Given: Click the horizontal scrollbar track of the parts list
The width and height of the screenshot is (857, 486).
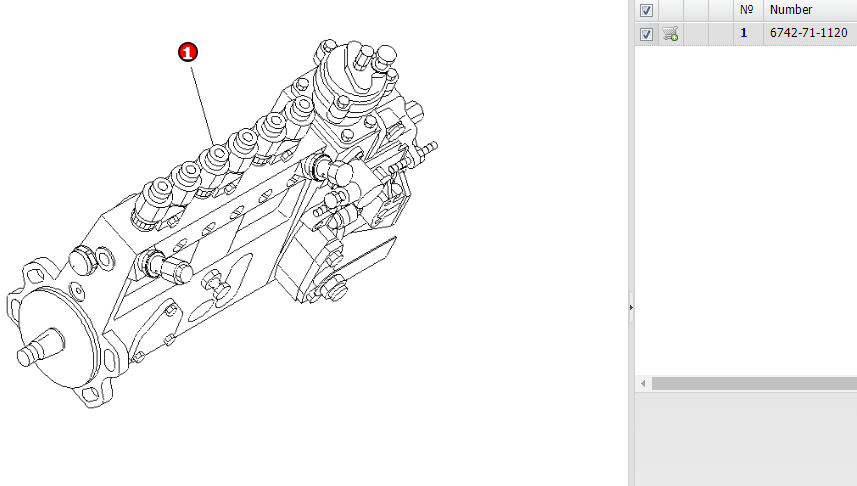Looking at the screenshot, I should click(754, 384).
